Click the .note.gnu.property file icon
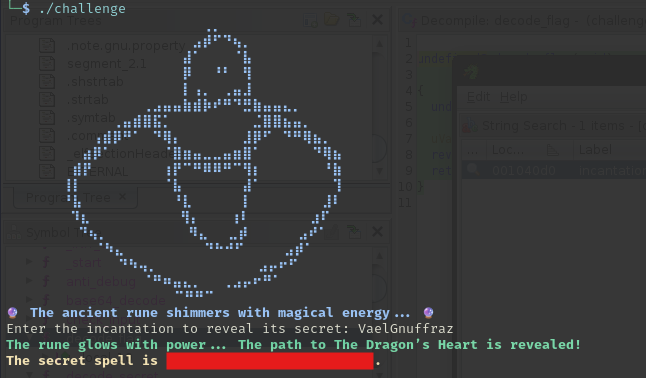 47,45
